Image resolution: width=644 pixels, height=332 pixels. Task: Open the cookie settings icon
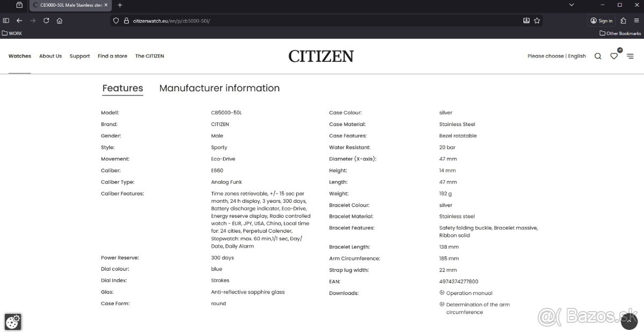(12, 321)
